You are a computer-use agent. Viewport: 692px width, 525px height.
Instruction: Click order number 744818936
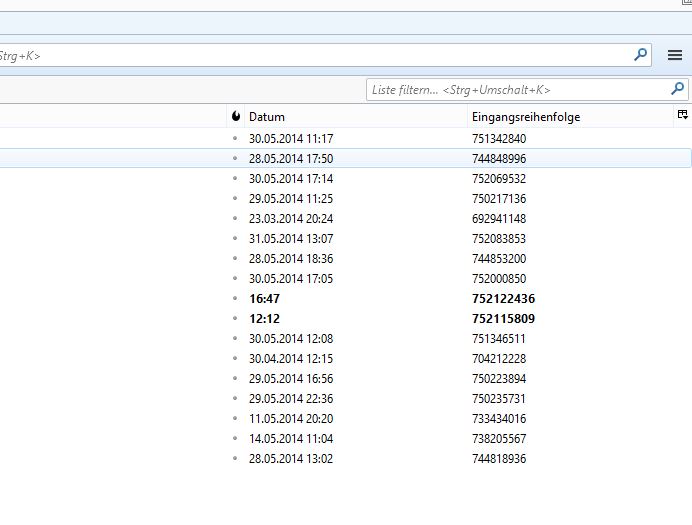499,458
